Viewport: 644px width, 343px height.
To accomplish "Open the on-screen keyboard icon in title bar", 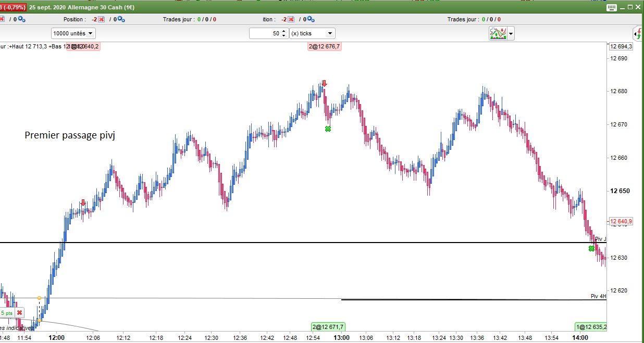I will 612,7.
